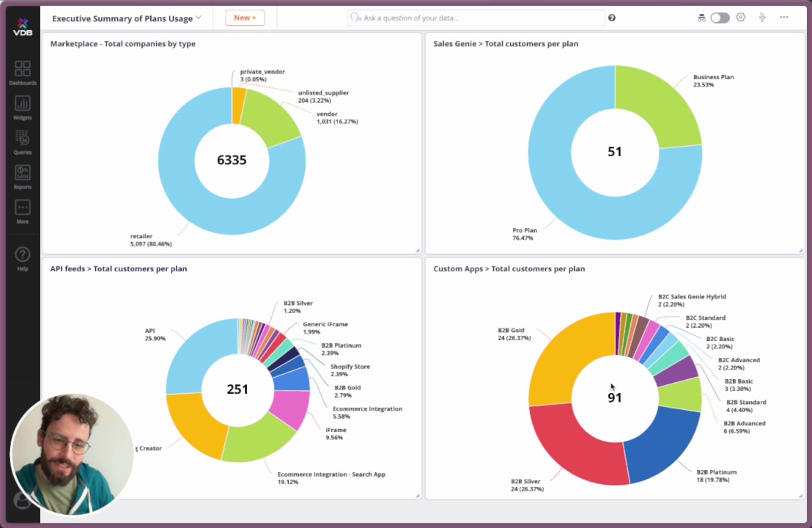Switch the top bar toggle on
The image size is (812, 528).
[x=720, y=18]
